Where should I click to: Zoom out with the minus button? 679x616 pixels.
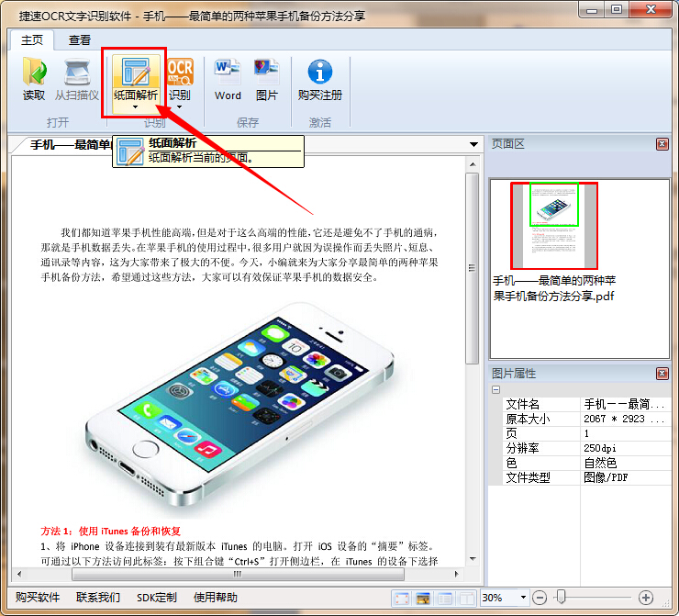(x=540, y=598)
